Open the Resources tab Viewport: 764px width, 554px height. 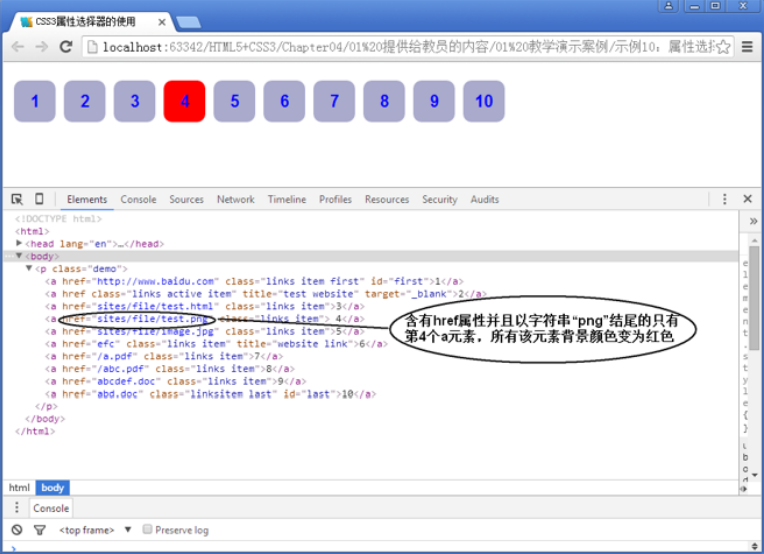tap(387, 199)
